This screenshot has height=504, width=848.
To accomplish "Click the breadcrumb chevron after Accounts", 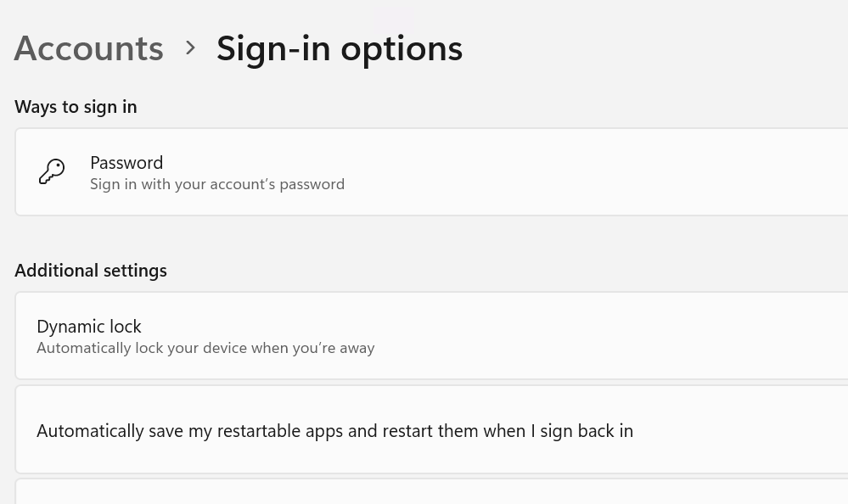I will [190, 48].
